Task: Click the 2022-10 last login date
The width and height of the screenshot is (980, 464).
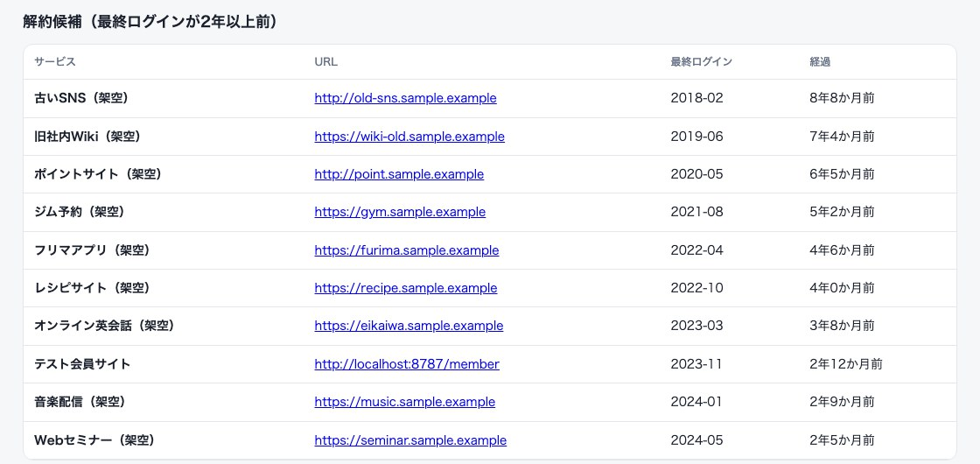Action: 696,288
